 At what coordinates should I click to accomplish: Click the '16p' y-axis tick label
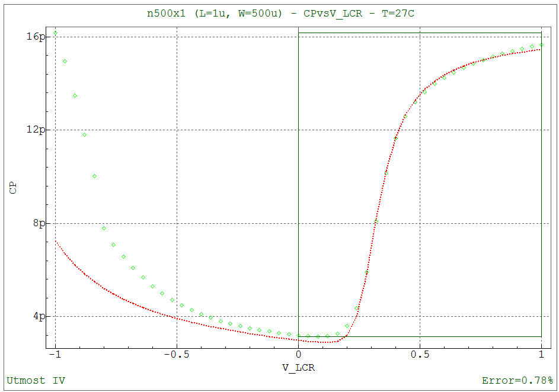36,36
